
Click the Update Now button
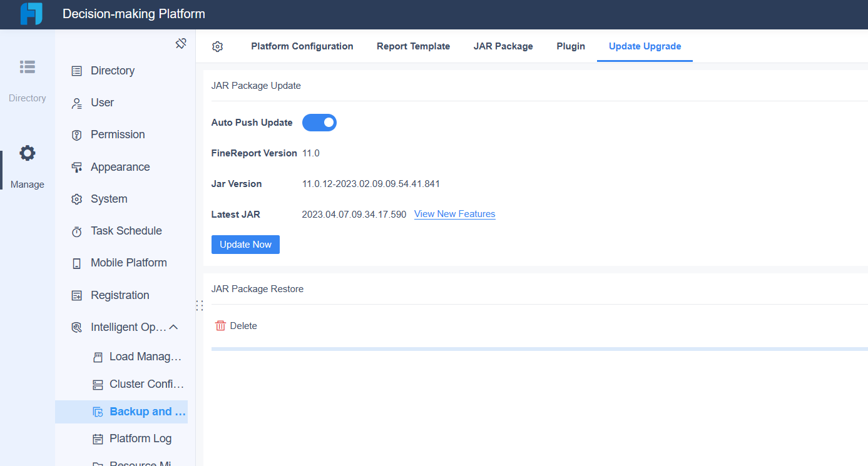point(245,244)
